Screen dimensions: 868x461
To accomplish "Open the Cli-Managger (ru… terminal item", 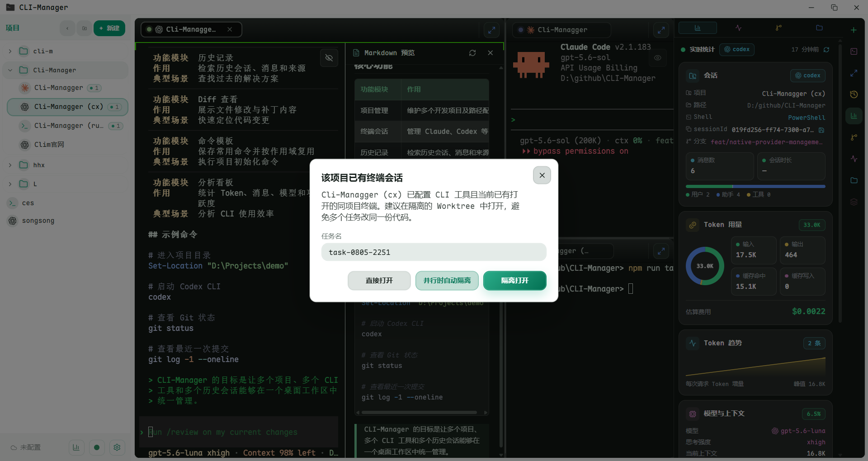I will (67, 126).
